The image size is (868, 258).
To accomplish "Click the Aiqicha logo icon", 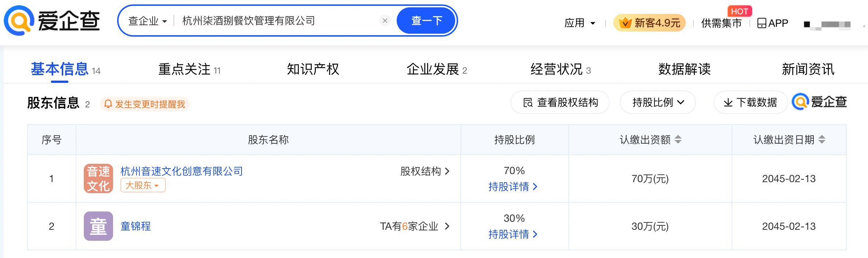I will point(19,21).
